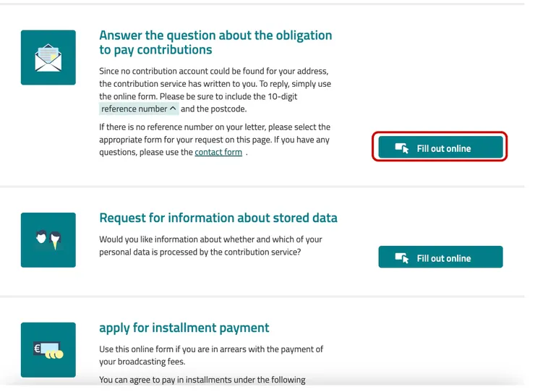Click the 'apply for installment payment' heading
This screenshot has width=535, height=392.
coord(184,328)
